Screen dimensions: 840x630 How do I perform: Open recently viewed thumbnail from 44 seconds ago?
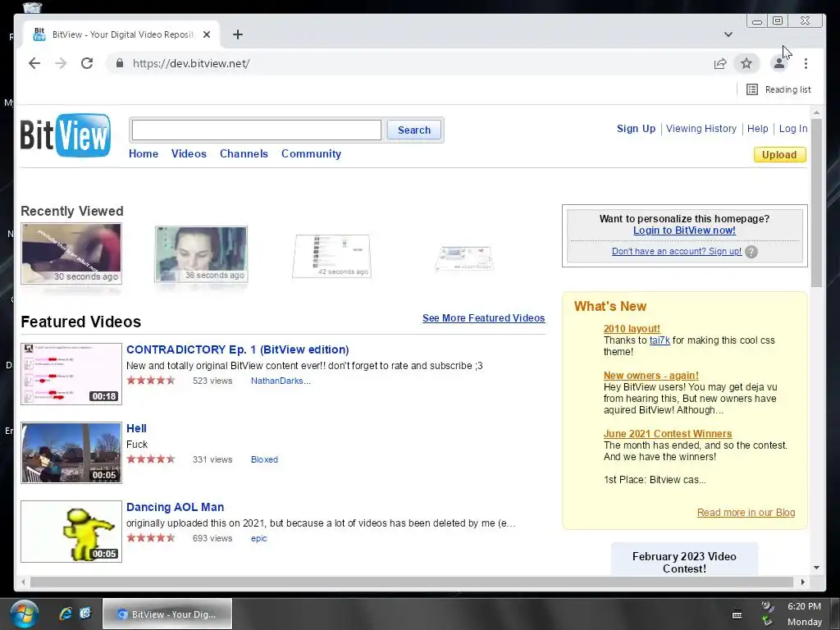(x=464, y=258)
